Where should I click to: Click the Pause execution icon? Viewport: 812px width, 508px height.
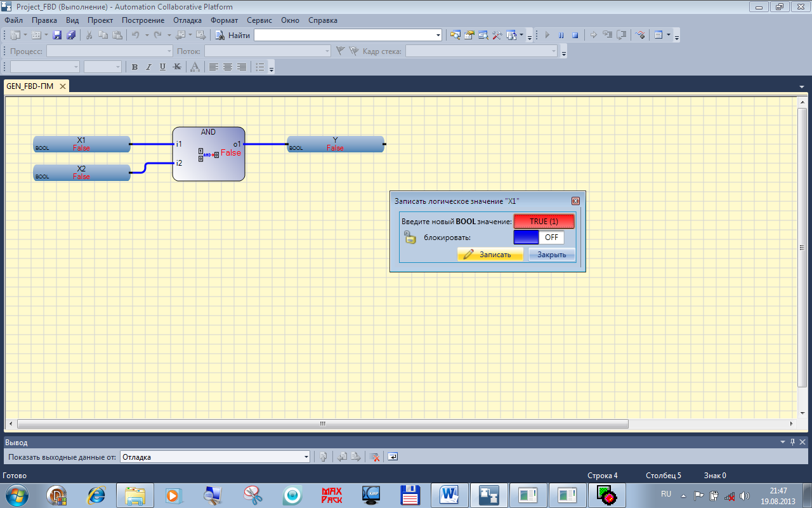click(561, 35)
